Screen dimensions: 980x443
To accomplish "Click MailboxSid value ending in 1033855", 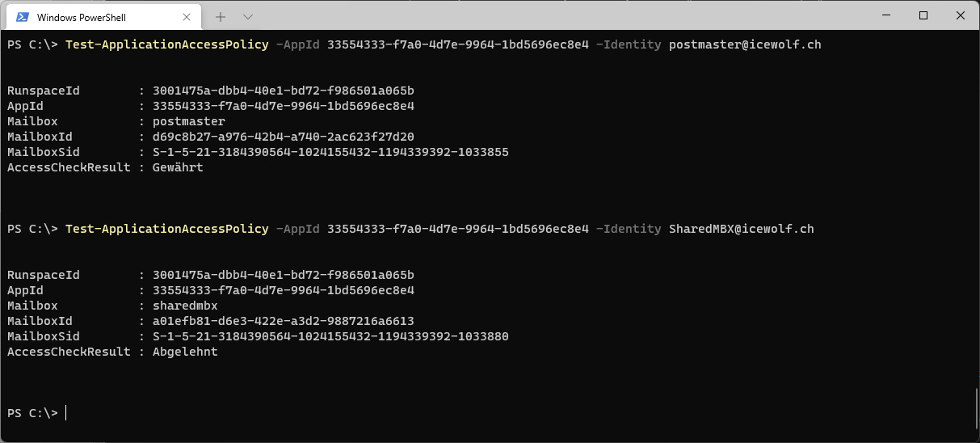I will pos(330,152).
